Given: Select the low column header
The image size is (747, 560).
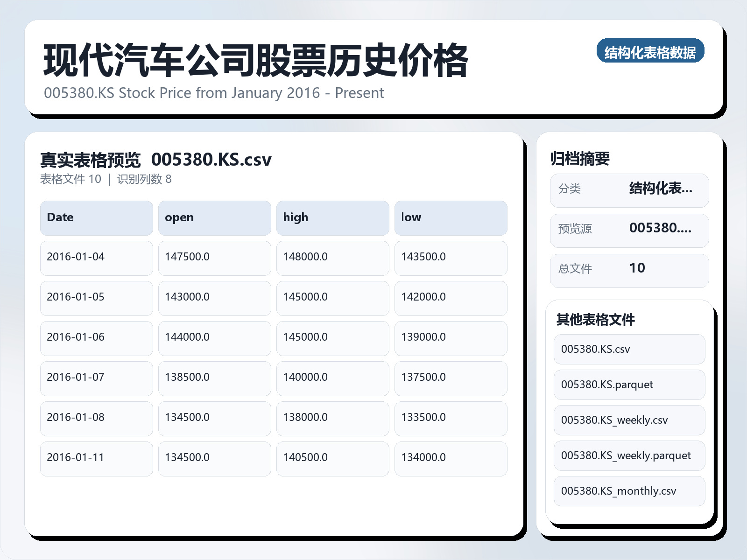Looking at the screenshot, I should click(451, 217).
